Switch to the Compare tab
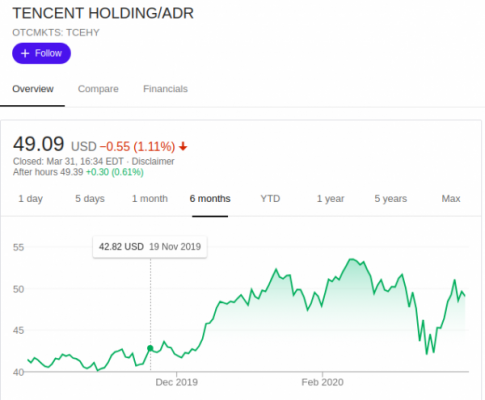 (98, 89)
